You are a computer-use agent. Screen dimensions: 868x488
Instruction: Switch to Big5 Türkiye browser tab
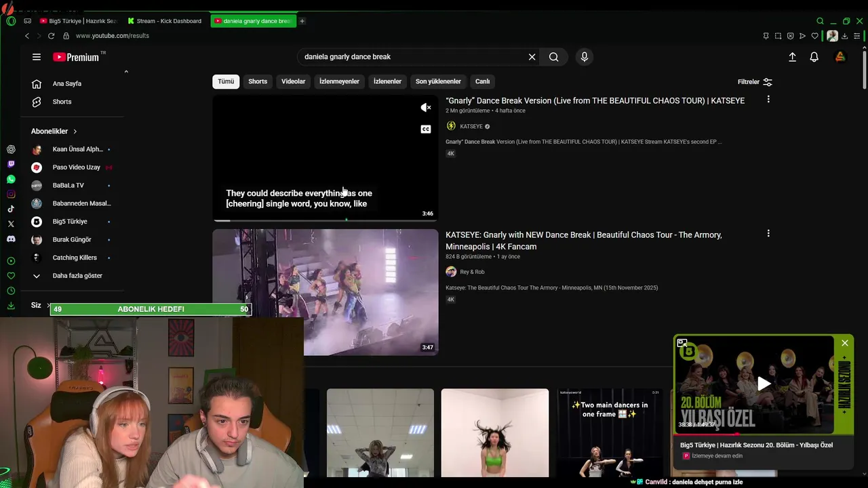[x=79, y=21]
